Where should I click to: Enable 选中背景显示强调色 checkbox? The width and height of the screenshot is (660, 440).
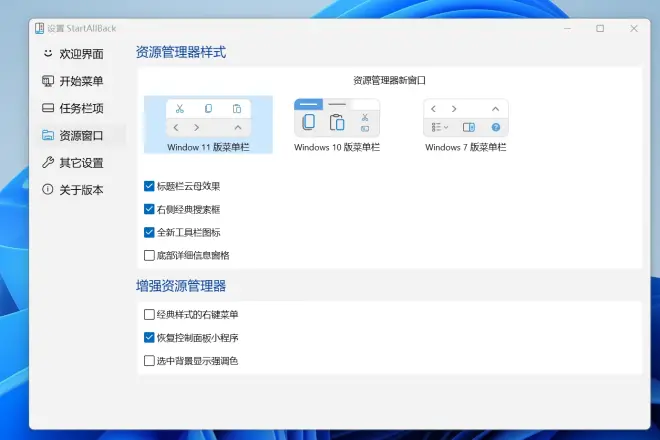149,360
